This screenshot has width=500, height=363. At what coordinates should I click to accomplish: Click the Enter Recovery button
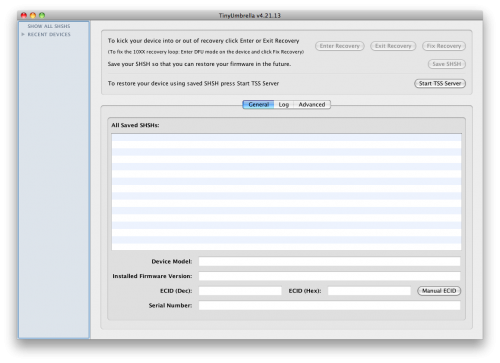(x=340, y=46)
